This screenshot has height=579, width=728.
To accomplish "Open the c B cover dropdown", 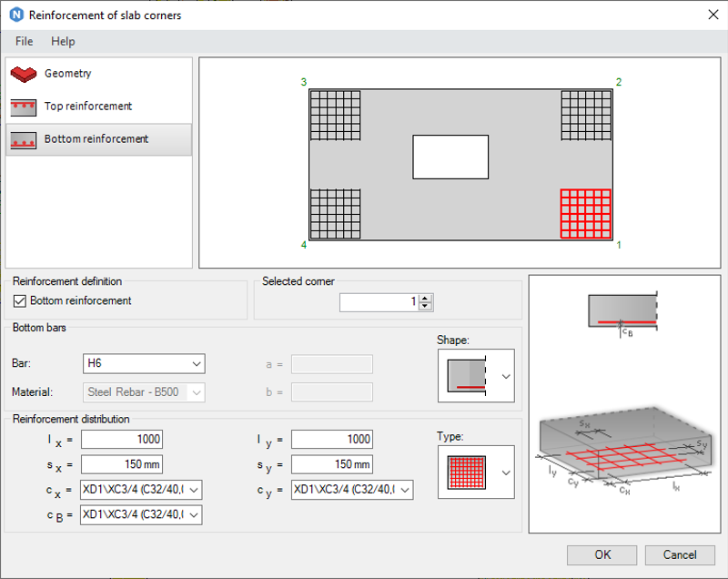I will 141,515.
